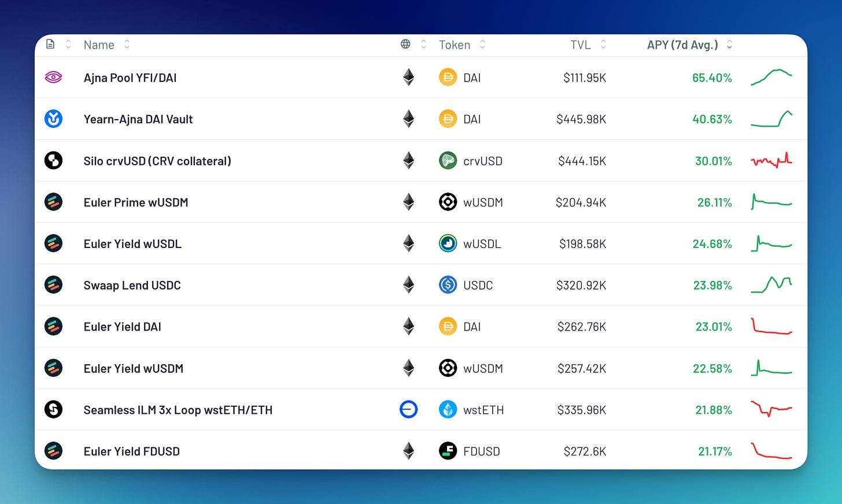842x504 pixels.
Task: Open Silo crvUSD (CRV collateral) row
Action: pos(421,161)
